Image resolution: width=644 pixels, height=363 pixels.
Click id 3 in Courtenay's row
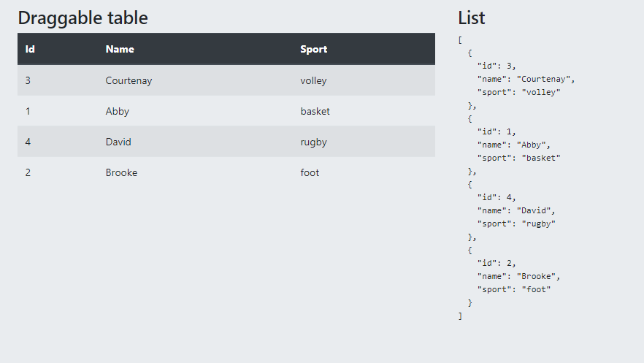click(x=28, y=80)
